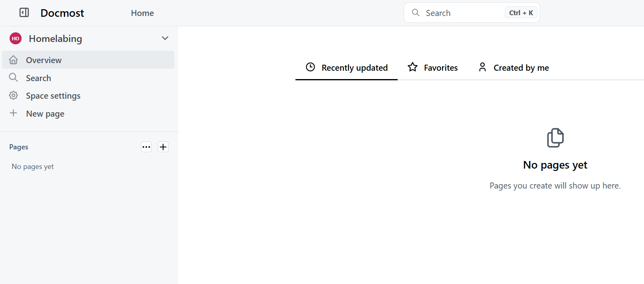Click the plus icon beside New page
This screenshot has width=644, height=284.
point(14,113)
